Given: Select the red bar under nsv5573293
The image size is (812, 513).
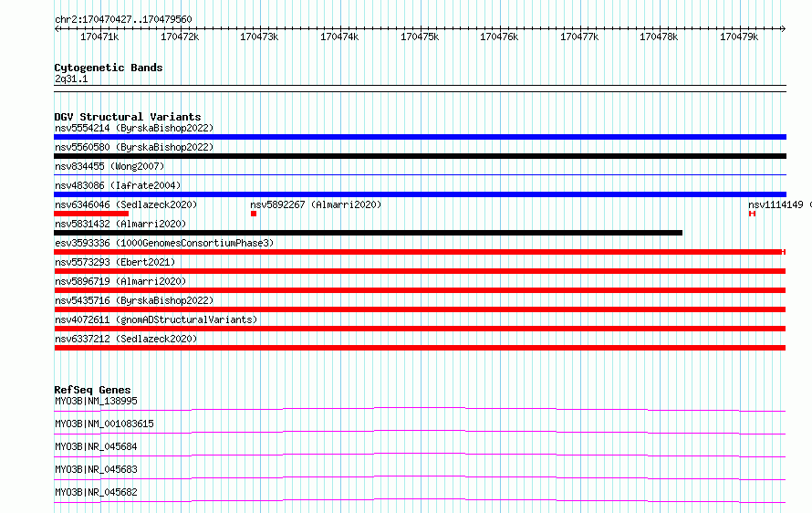Looking at the screenshot, I should click(420, 271).
